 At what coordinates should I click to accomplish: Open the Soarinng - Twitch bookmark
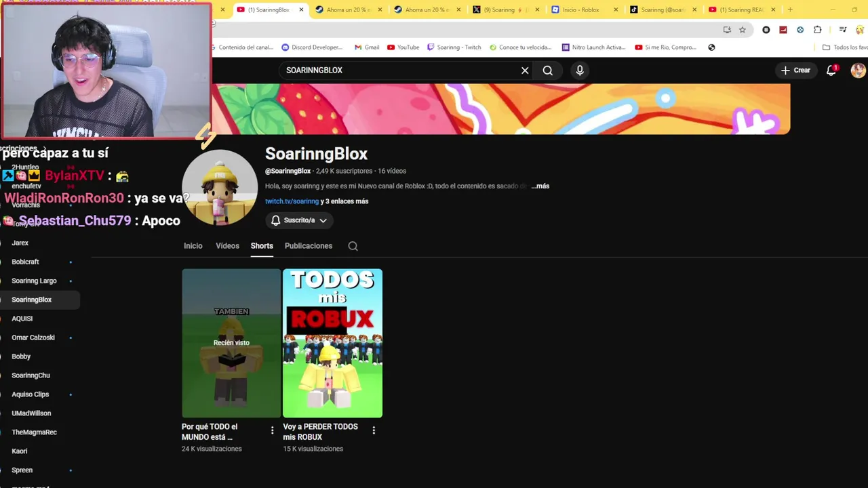click(x=454, y=47)
